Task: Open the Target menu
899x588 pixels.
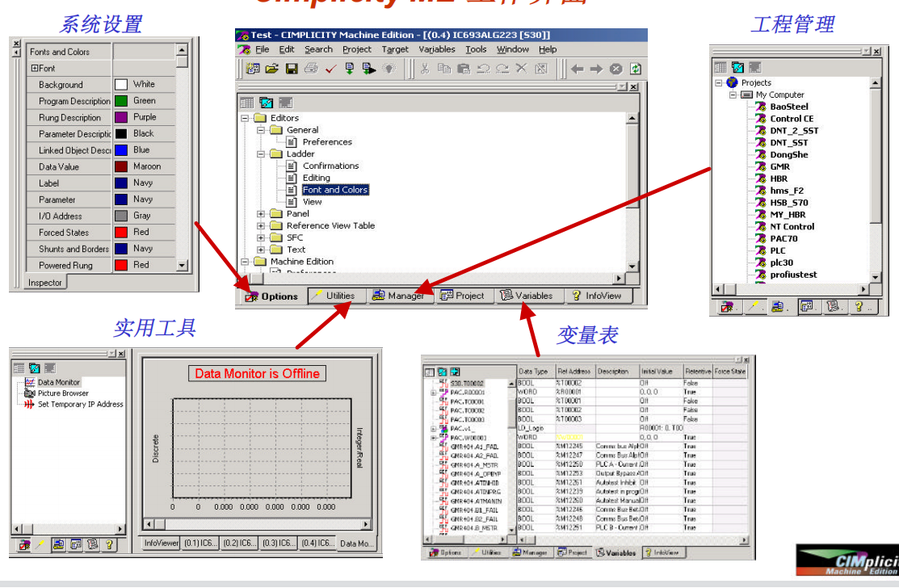Action: pyautogui.click(x=395, y=49)
